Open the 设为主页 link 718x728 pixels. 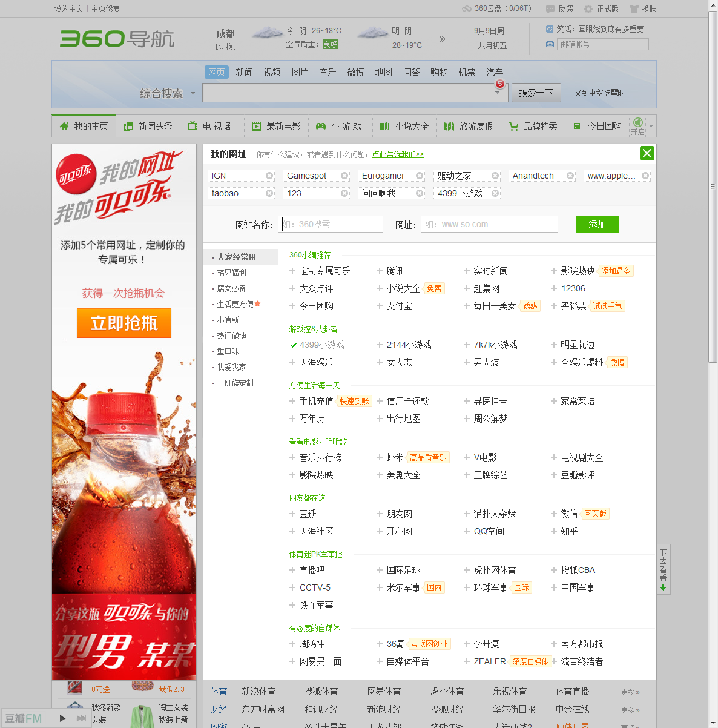tap(69, 8)
